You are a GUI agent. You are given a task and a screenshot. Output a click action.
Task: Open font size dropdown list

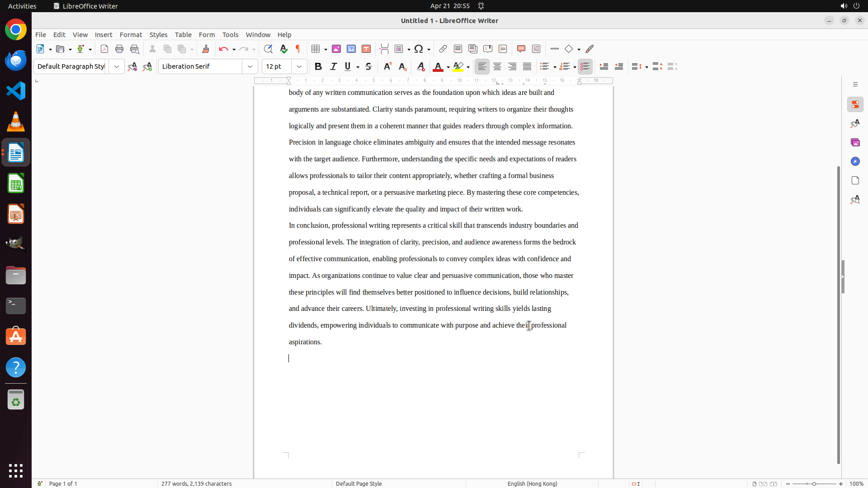click(x=299, y=66)
